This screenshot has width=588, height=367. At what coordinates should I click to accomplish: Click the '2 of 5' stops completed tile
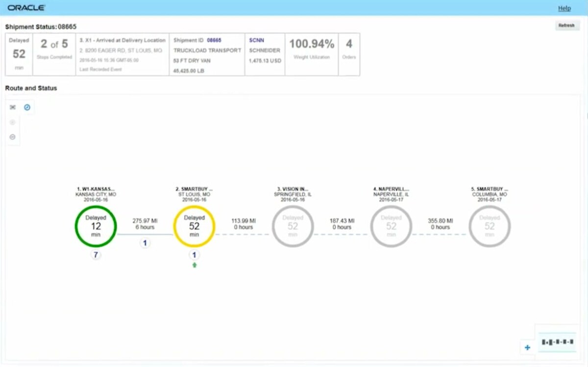pos(54,54)
